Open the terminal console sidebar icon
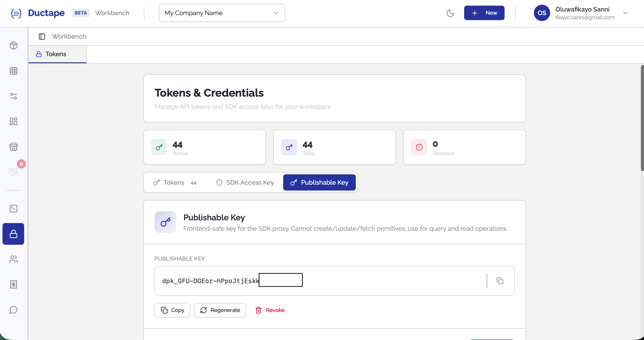Image resolution: width=644 pixels, height=340 pixels. (x=14, y=208)
